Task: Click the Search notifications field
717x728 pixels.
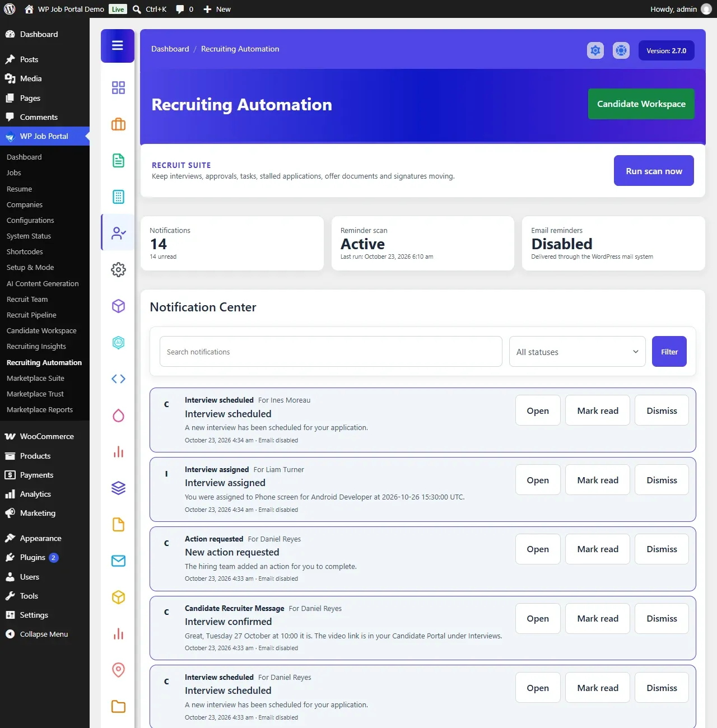Action: pos(331,352)
